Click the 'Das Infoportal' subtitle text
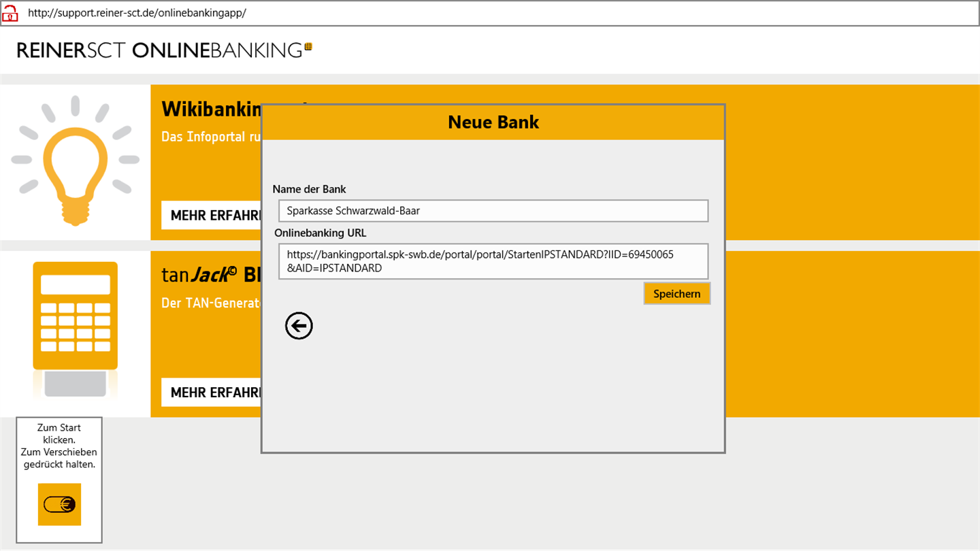The height and width of the screenshot is (551, 980). click(x=211, y=137)
